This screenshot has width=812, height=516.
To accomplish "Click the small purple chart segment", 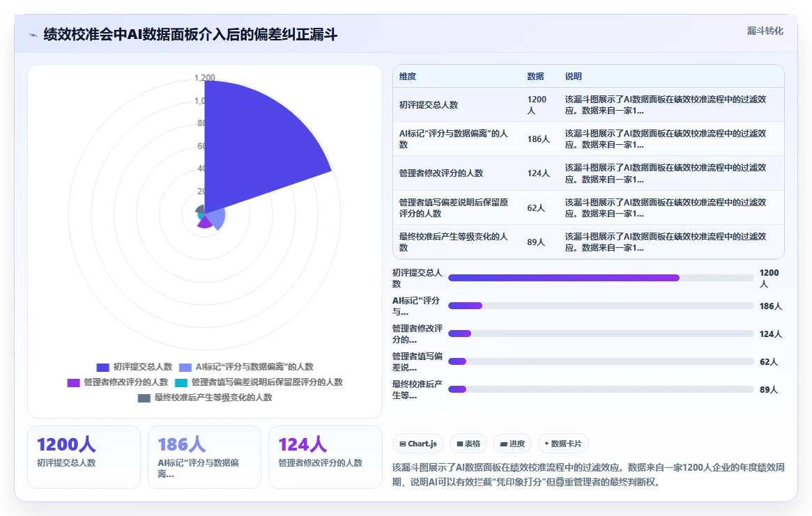I will (x=204, y=222).
